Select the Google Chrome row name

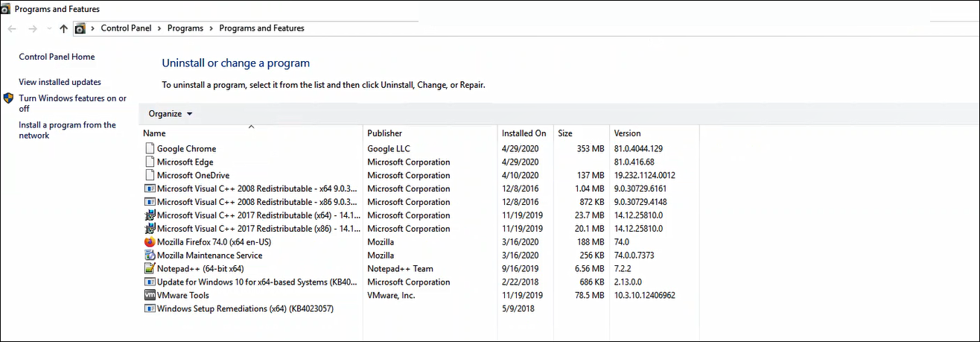point(186,149)
